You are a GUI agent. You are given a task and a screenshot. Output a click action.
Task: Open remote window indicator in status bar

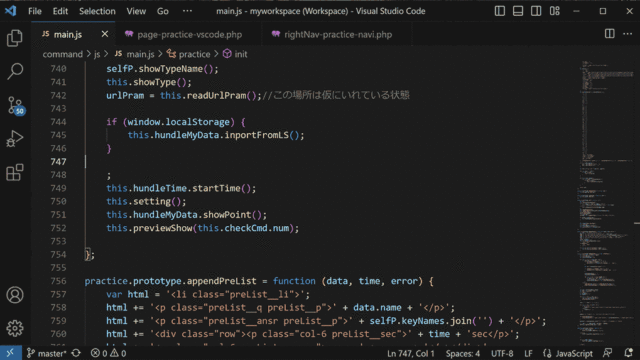point(11,353)
